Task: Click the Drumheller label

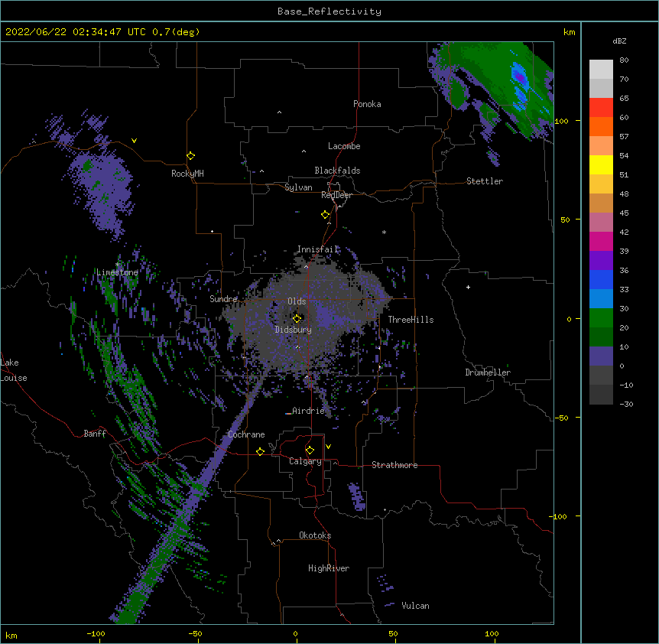Action: pos(488,372)
